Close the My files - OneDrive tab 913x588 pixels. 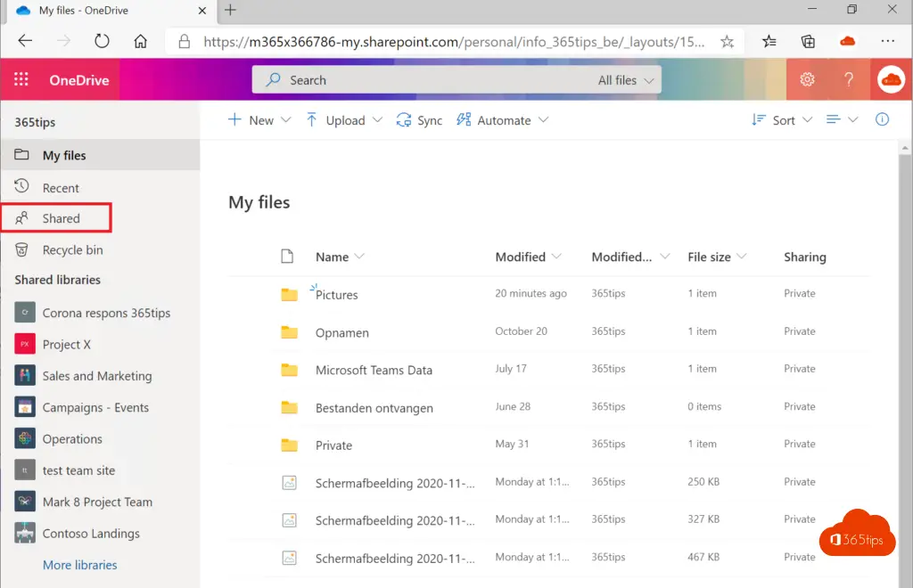coord(202,11)
